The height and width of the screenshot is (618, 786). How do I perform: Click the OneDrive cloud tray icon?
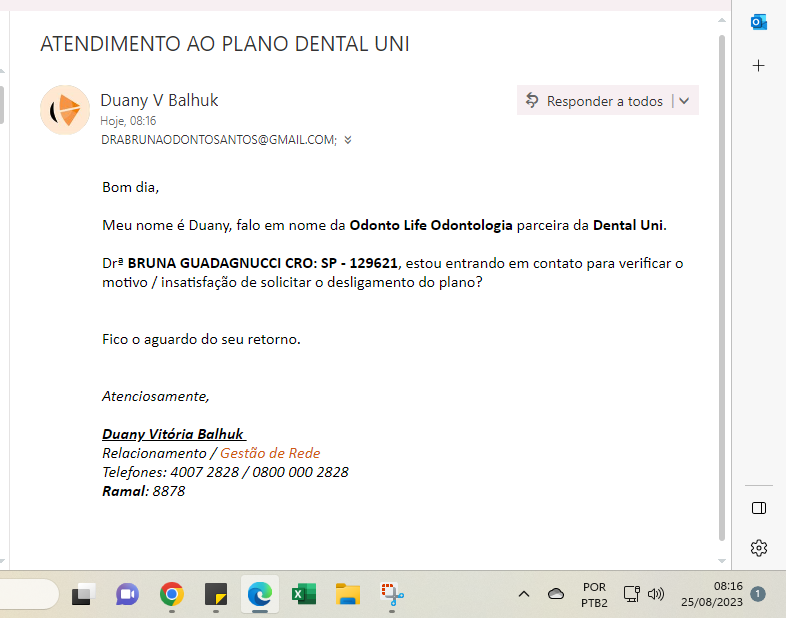(x=556, y=594)
